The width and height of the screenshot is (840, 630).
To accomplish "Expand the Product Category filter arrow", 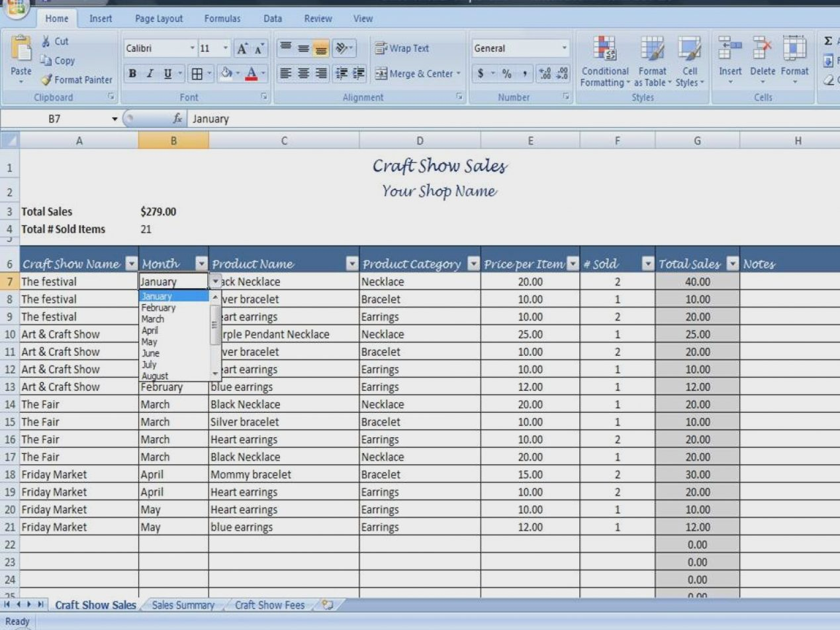I will coord(473,264).
